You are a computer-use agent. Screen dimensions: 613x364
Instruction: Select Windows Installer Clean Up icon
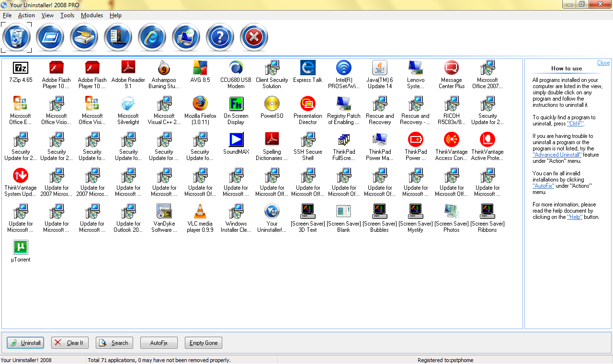[236, 211]
